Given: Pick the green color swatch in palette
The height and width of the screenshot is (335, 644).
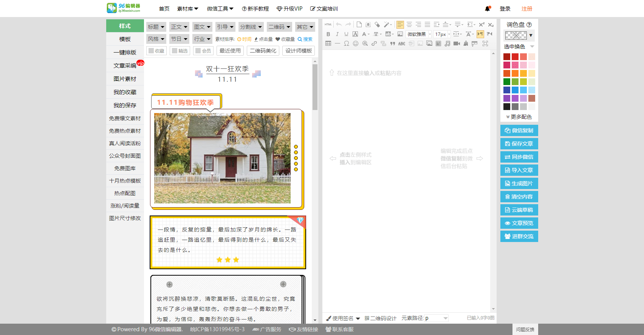Looking at the screenshot, I should [x=507, y=82].
